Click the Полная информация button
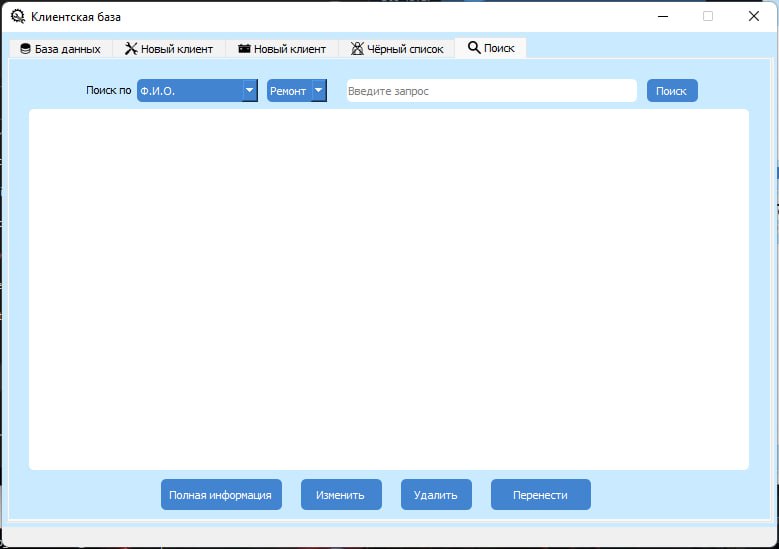The height and width of the screenshot is (549, 779). 221,494
